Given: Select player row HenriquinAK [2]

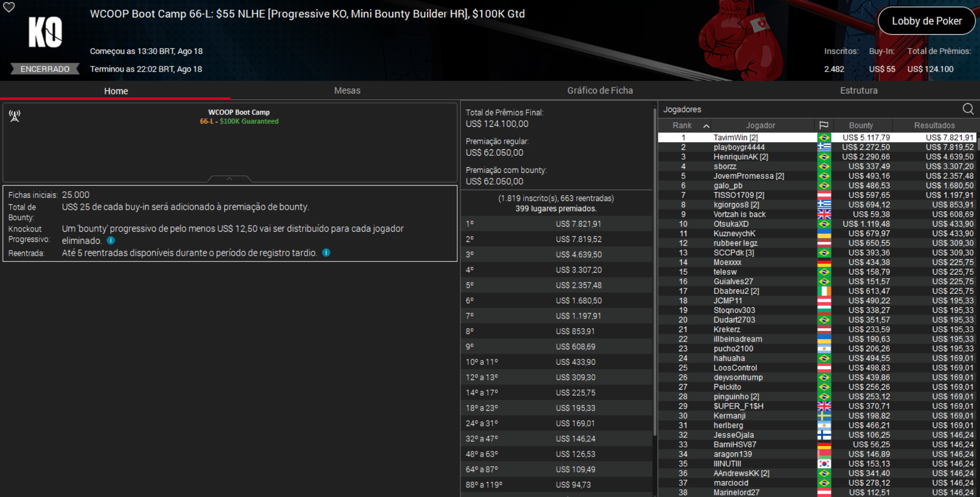Looking at the screenshot, I should (x=817, y=157).
